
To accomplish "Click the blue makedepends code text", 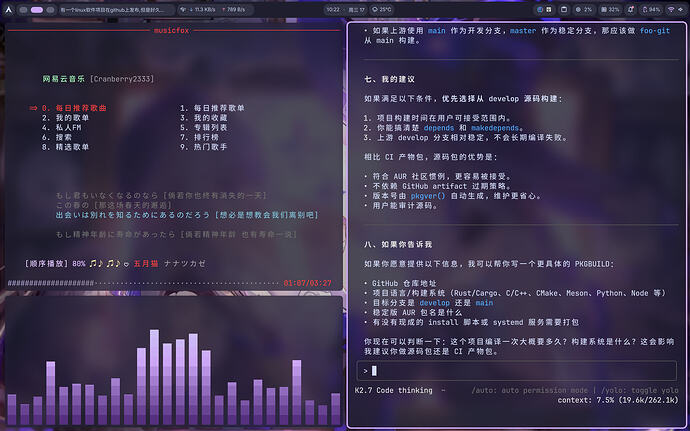I will pos(495,128).
